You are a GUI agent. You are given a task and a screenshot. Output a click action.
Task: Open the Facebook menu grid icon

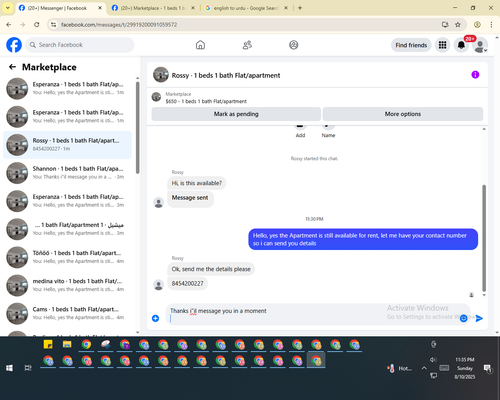[442, 45]
